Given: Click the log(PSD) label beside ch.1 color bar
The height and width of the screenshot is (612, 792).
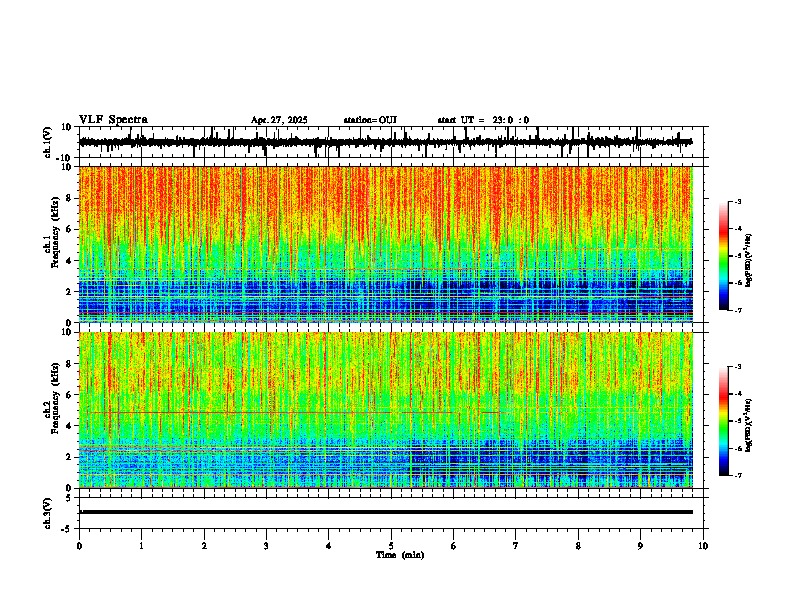Looking at the screenshot, I should click(x=749, y=261).
